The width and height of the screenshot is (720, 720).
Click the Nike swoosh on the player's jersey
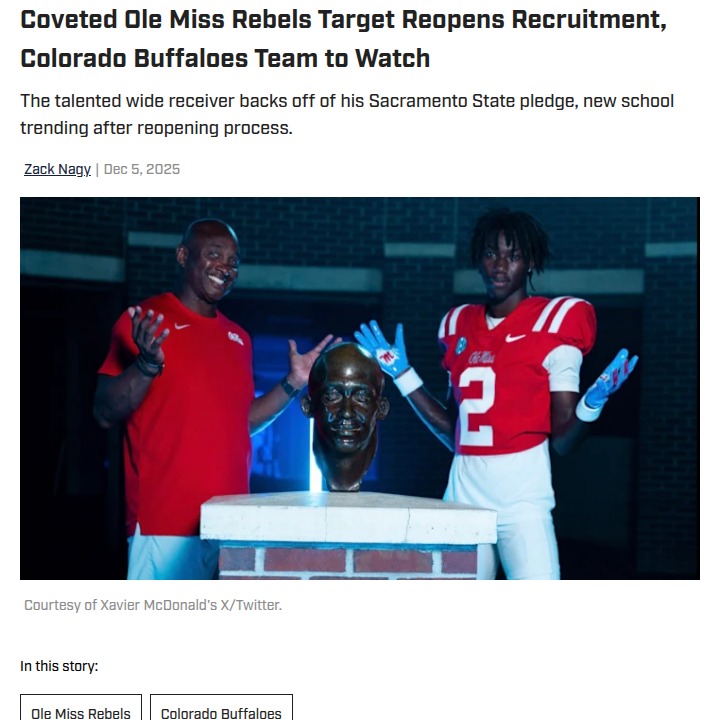pos(515,338)
